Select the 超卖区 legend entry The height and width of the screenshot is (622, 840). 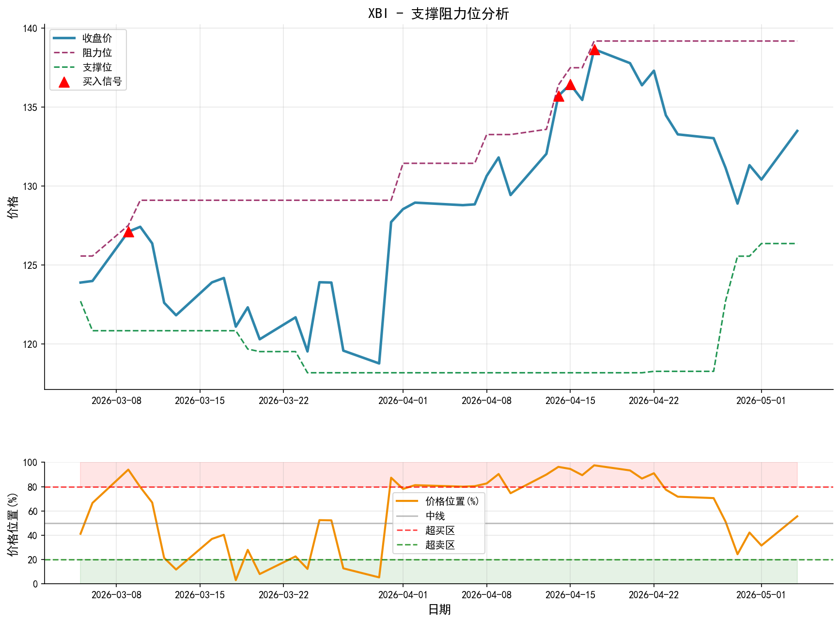(x=425, y=545)
